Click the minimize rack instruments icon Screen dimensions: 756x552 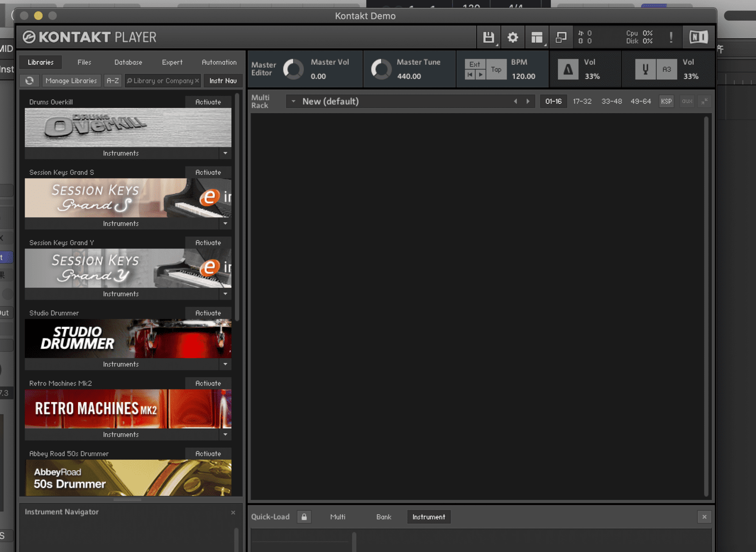(704, 102)
